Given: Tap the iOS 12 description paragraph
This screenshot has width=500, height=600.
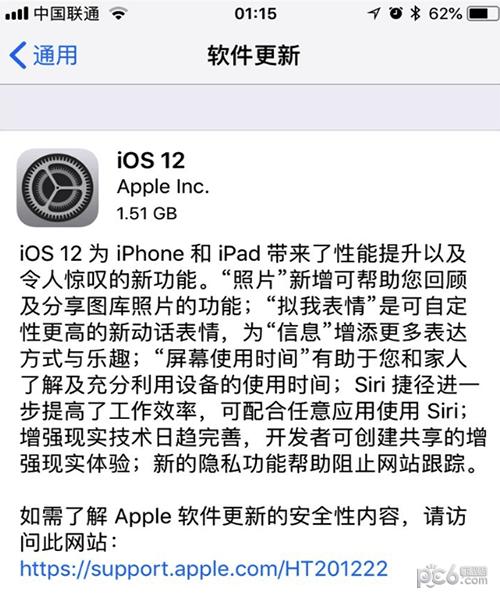Looking at the screenshot, I should point(253,359).
